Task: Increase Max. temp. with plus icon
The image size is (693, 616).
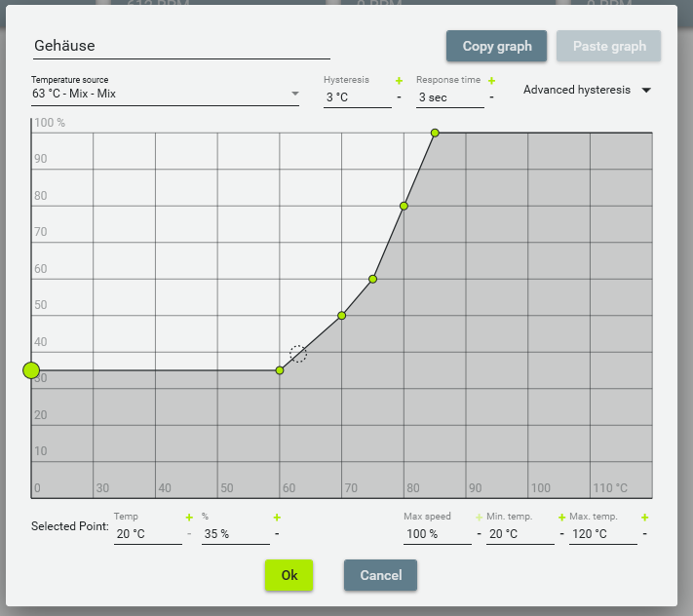Action: [645, 517]
